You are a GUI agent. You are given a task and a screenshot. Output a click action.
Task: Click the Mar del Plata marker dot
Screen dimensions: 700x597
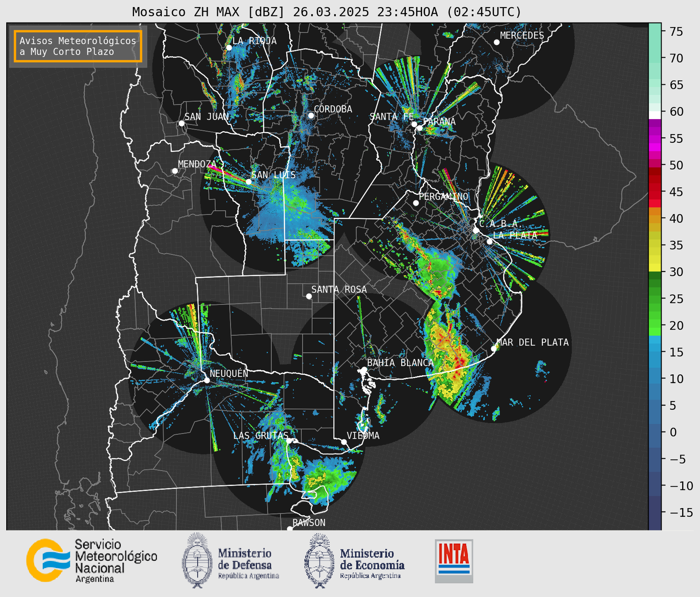[494, 349]
